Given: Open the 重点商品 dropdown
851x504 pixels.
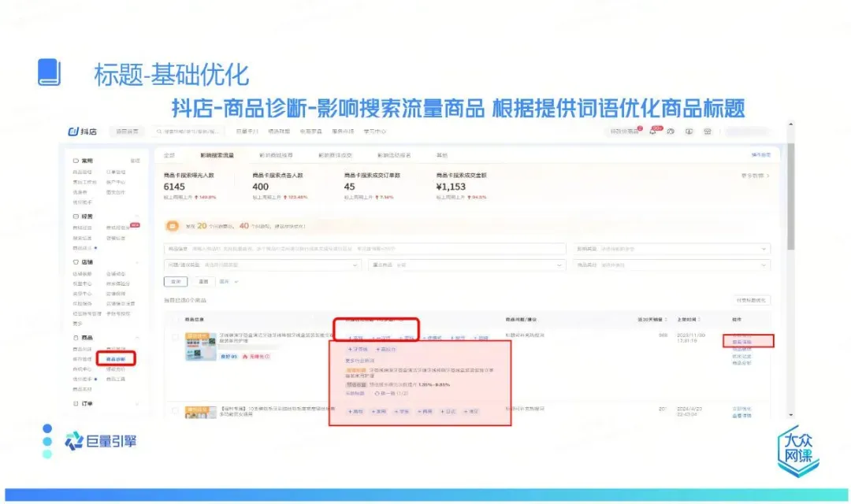Looking at the screenshot, I should tap(466, 265).
